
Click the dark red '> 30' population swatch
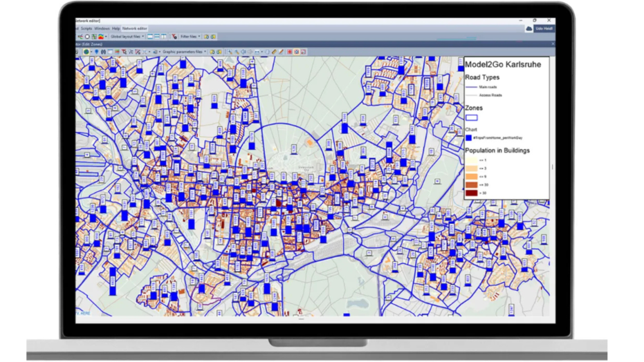471,193
